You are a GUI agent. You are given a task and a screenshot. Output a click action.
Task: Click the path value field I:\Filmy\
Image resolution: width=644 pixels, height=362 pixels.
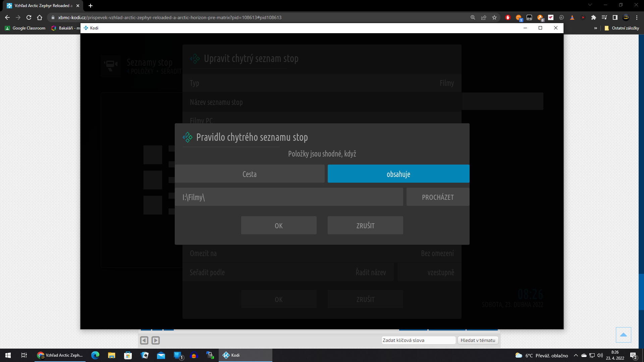pos(288,197)
